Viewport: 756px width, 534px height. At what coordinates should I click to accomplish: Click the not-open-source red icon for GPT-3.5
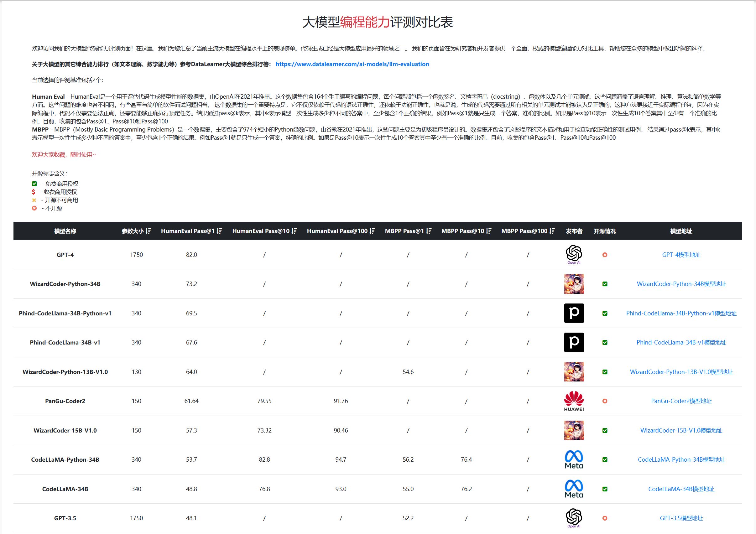[x=605, y=518]
